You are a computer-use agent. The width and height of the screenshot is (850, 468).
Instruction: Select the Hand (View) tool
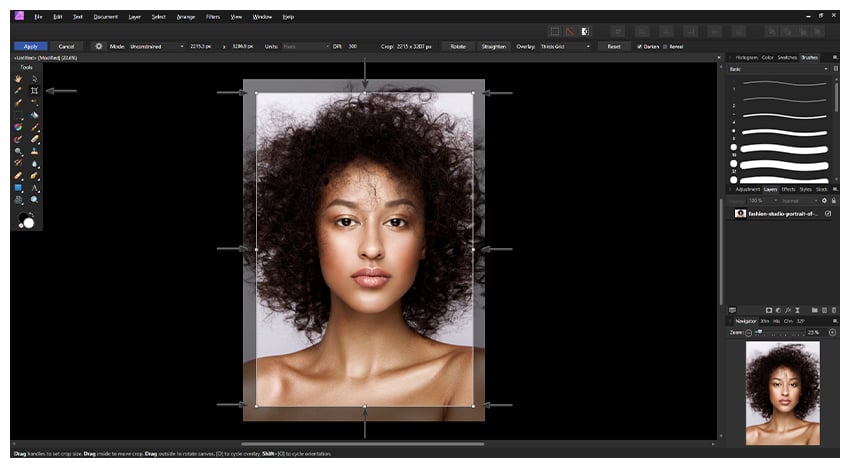[18, 78]
